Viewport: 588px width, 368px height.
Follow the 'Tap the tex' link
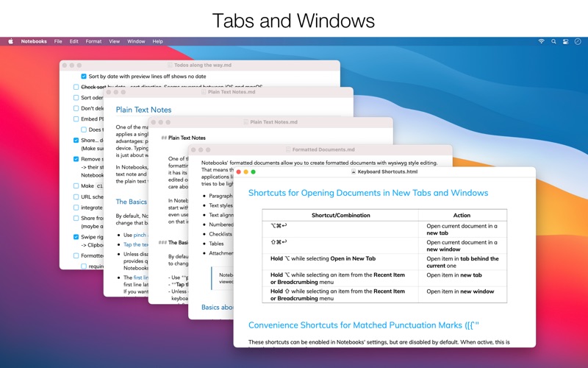click(x=136, y=244)
